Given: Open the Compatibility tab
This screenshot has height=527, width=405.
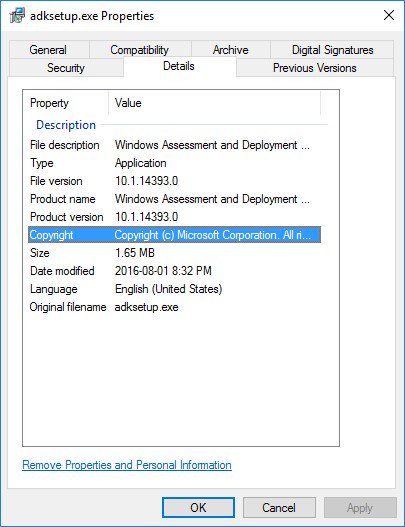Looking at the screenshot, I should point(139,50).
